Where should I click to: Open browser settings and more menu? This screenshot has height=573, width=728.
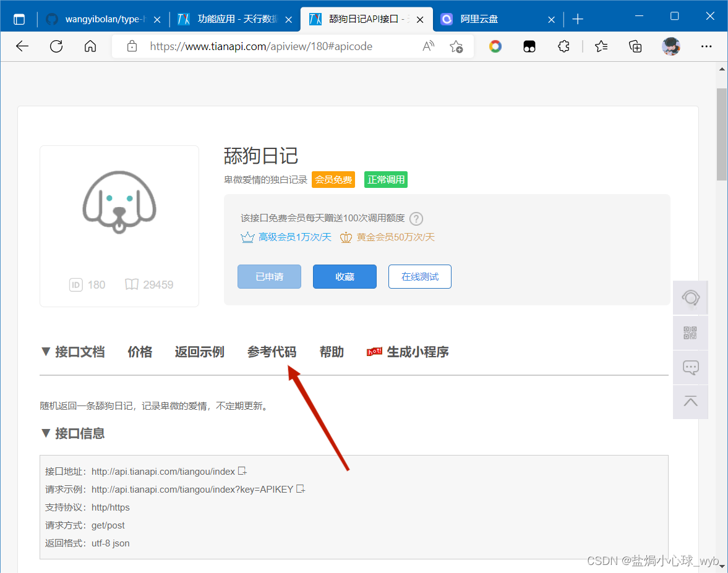coord(706,46)
